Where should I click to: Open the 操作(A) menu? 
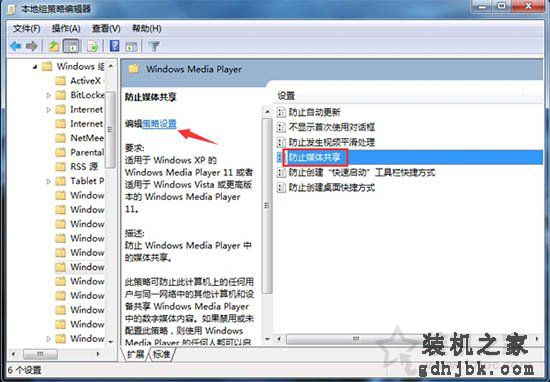(66, 28)
